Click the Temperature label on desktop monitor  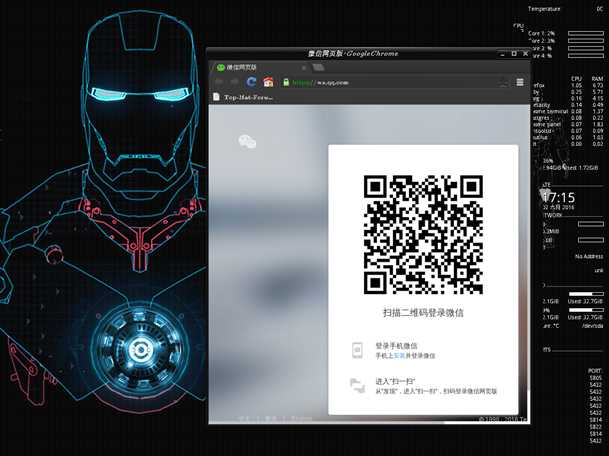pos(544,9)
